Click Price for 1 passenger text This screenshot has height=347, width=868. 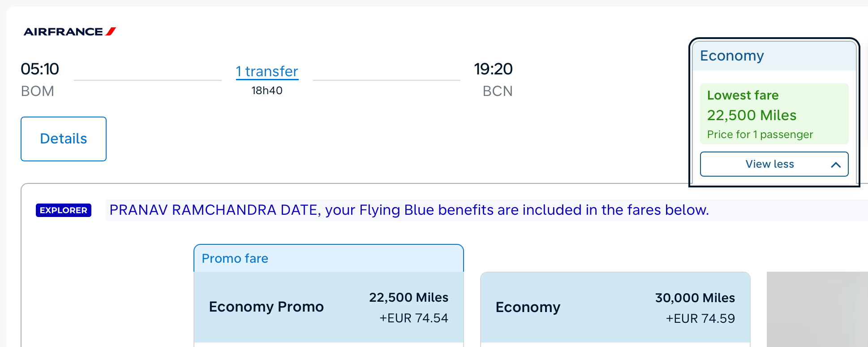[760, 134]
